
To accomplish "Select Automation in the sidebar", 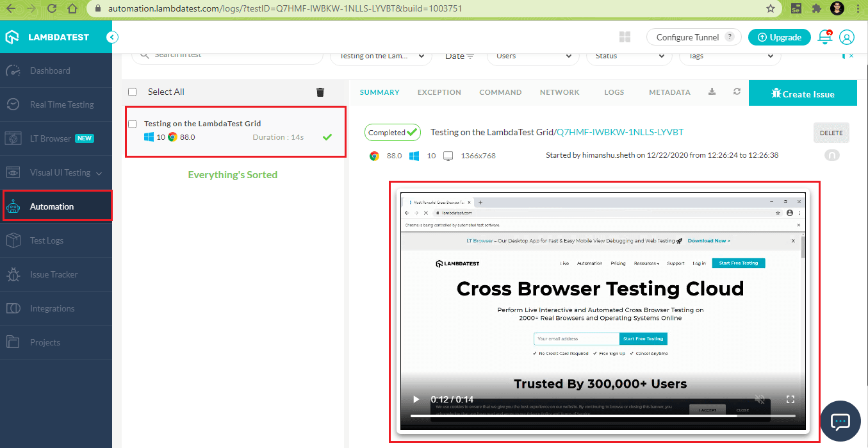I will [x=57, y=206].
